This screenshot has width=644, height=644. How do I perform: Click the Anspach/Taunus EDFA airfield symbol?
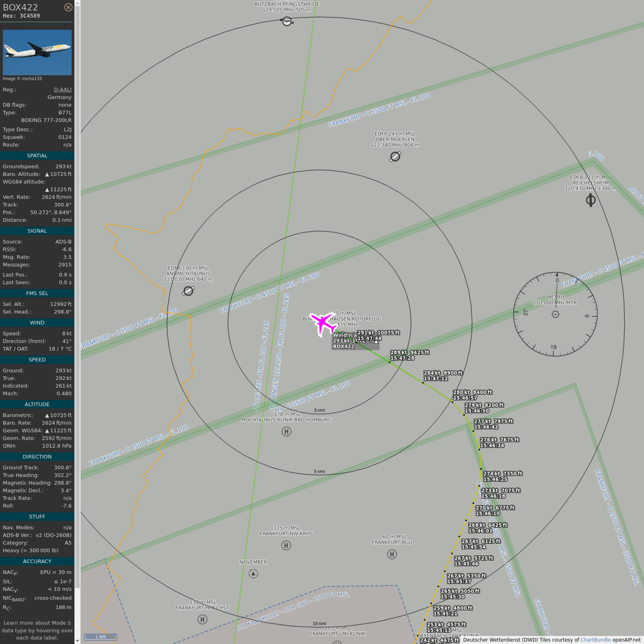(x=188, y=291)
